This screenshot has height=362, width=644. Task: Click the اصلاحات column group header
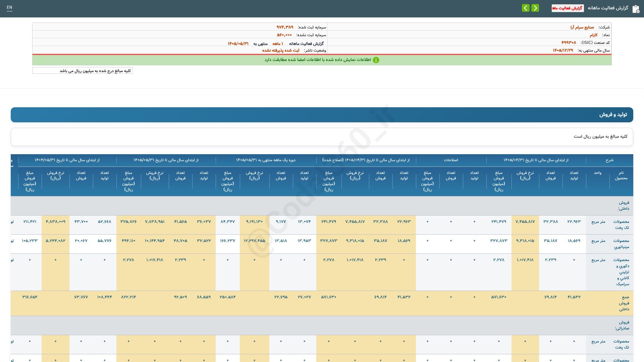pyautogui.click(x=451, y=160)
